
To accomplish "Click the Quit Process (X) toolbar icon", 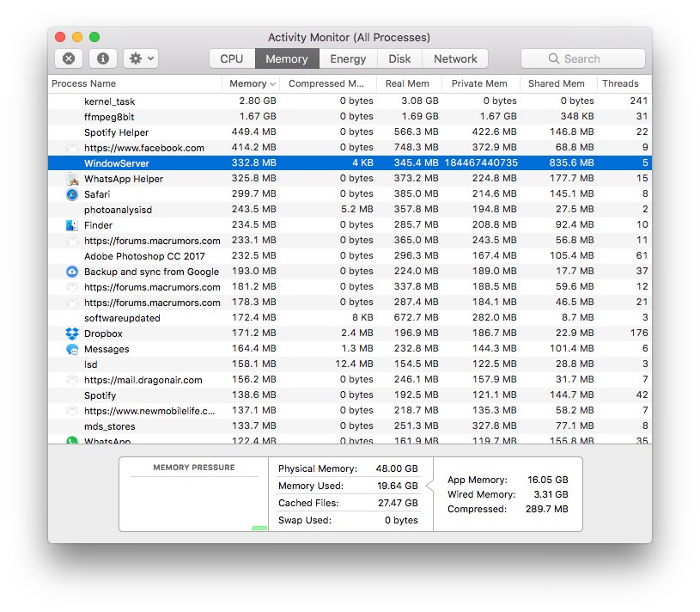I will [x=69, y=58].
